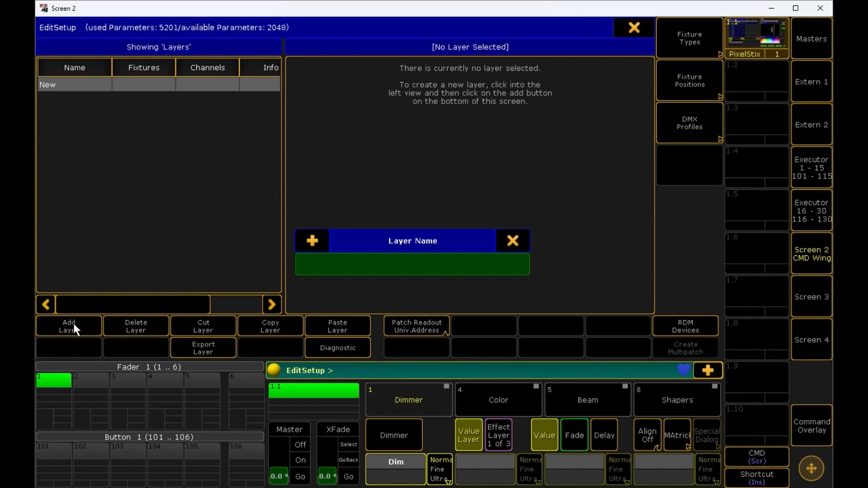The width and height of the screenshot is (868, 488).
Task: Toggle the Dimmer feature checkbox
Action: coord(446,387)
